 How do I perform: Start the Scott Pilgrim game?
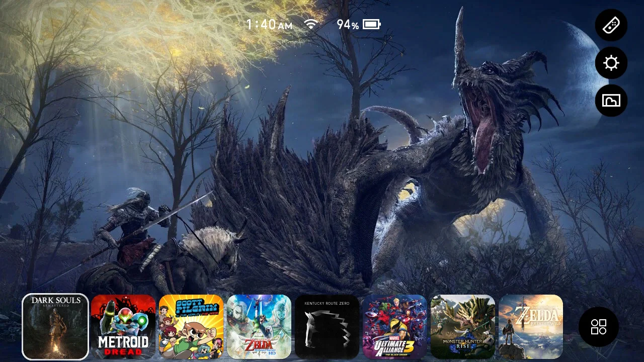coord(191,327)
